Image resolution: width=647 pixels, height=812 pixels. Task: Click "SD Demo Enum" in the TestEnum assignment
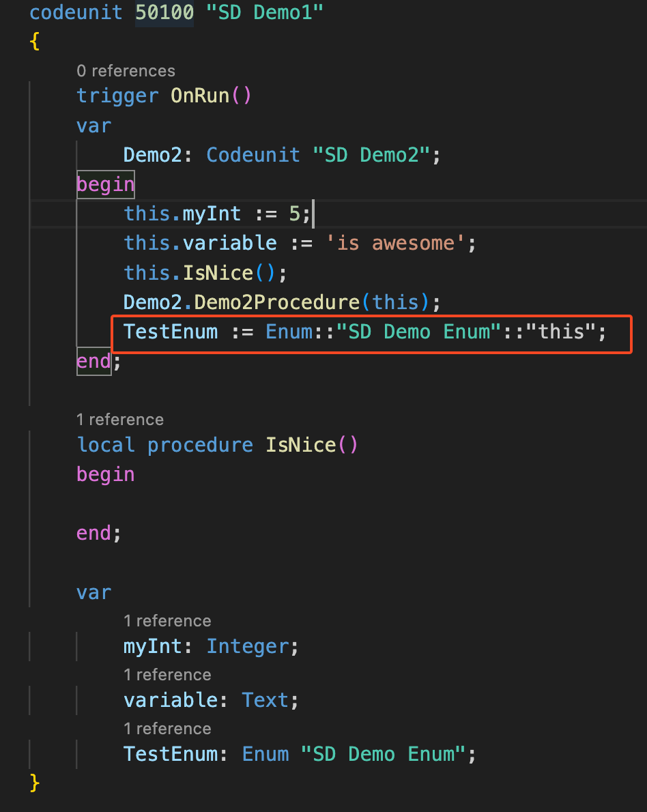(x=419, y=332)
